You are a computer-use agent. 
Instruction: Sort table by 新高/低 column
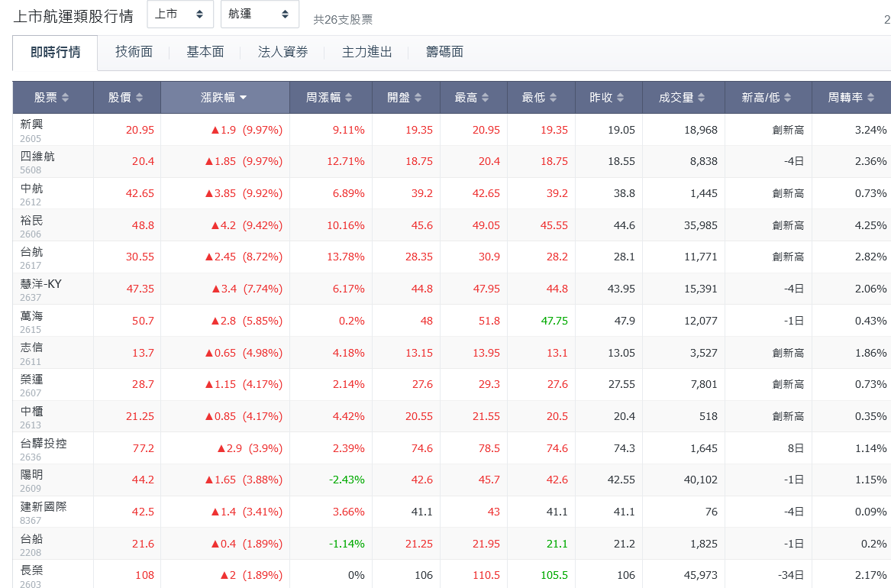pyautogui.click(x=767, y=98)
